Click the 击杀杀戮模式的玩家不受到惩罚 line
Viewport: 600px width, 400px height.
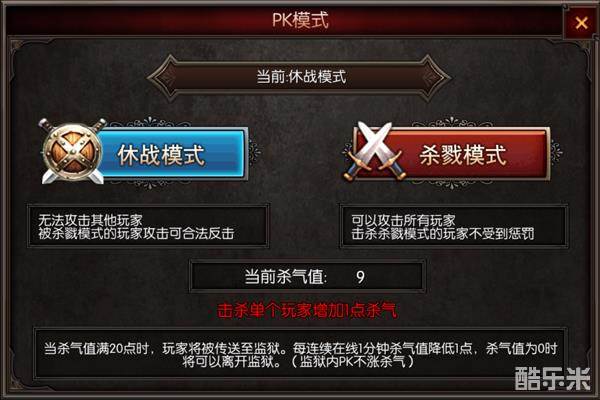coord(443,233)
